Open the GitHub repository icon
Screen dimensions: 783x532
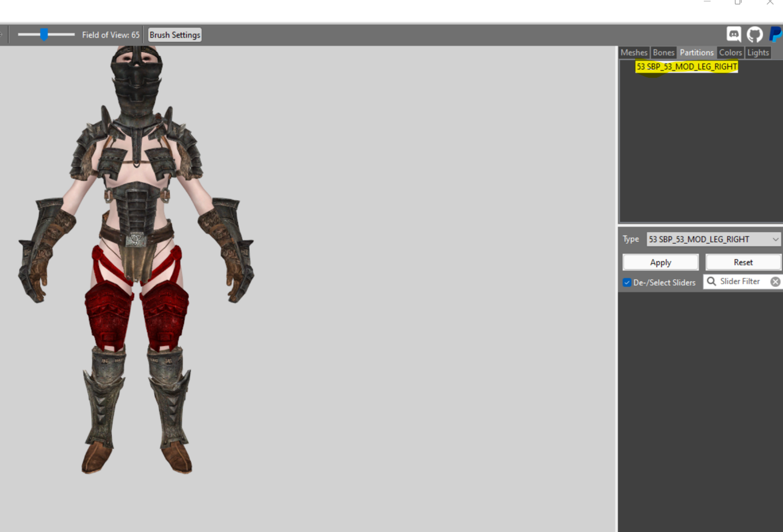[x=754, y=34]
